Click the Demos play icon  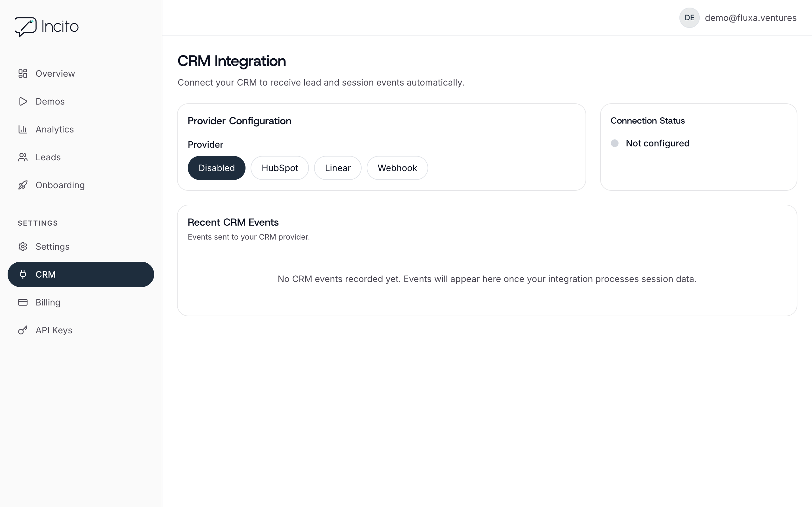click(23, 101)
